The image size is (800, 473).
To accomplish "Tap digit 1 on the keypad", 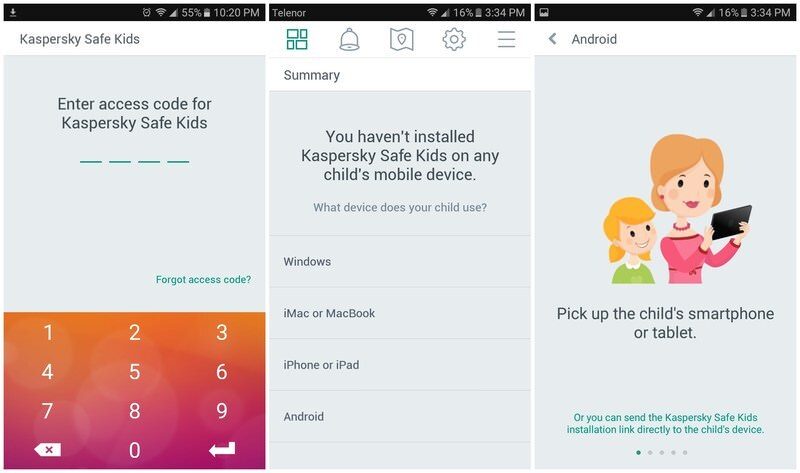I will point(48,333).
